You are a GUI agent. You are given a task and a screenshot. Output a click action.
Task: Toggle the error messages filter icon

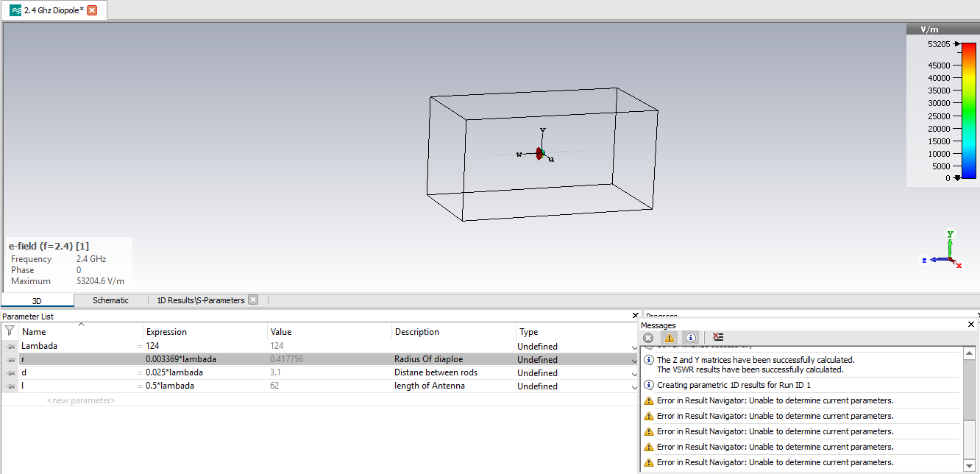coord(648,338)
